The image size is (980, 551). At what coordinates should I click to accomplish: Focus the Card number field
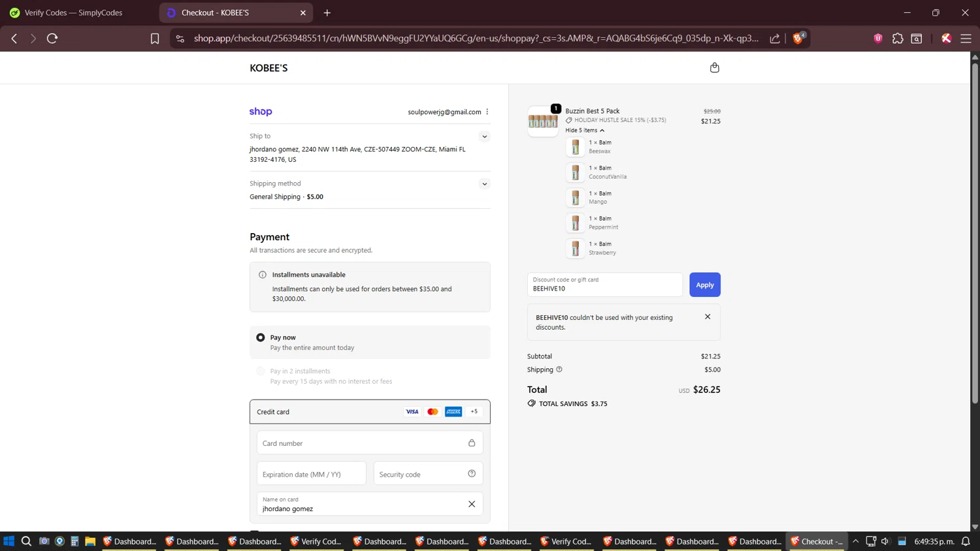click(370, 443)
